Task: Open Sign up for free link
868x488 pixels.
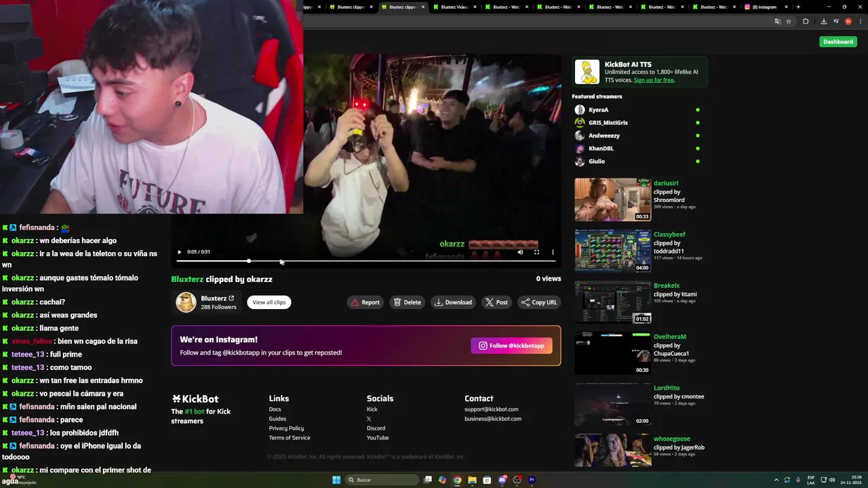Action: [x=654, y=80]
